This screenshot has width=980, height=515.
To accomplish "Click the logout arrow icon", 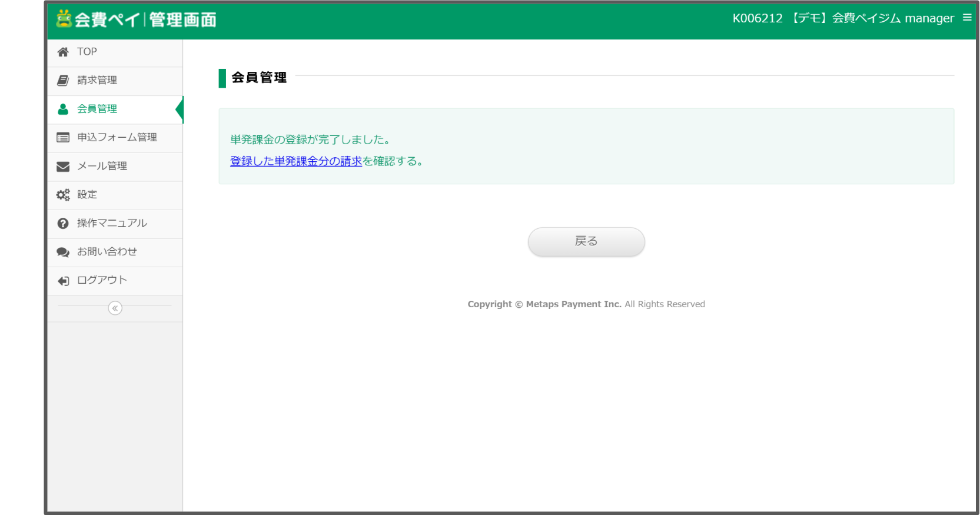I will pyautogui.click(x=63, y=281).
